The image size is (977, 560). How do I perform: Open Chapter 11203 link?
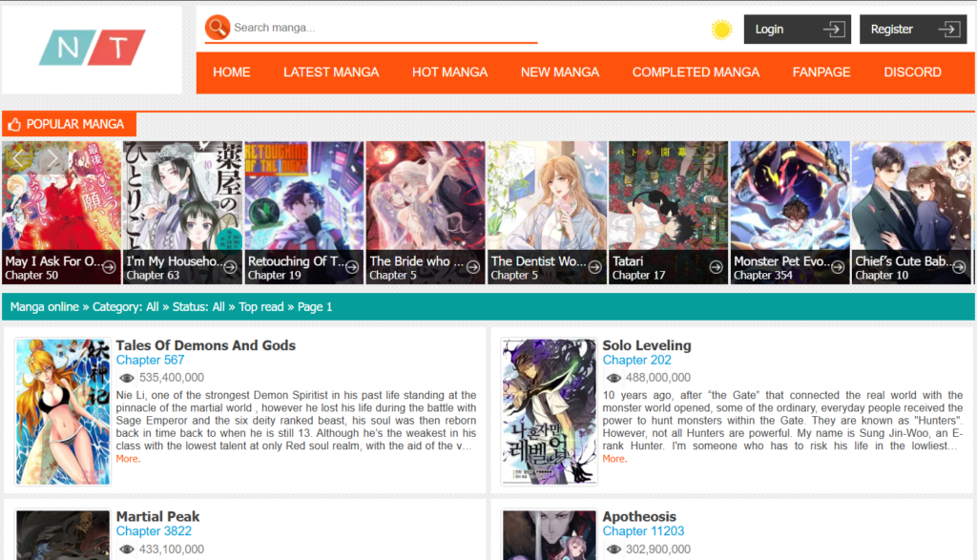643,531
